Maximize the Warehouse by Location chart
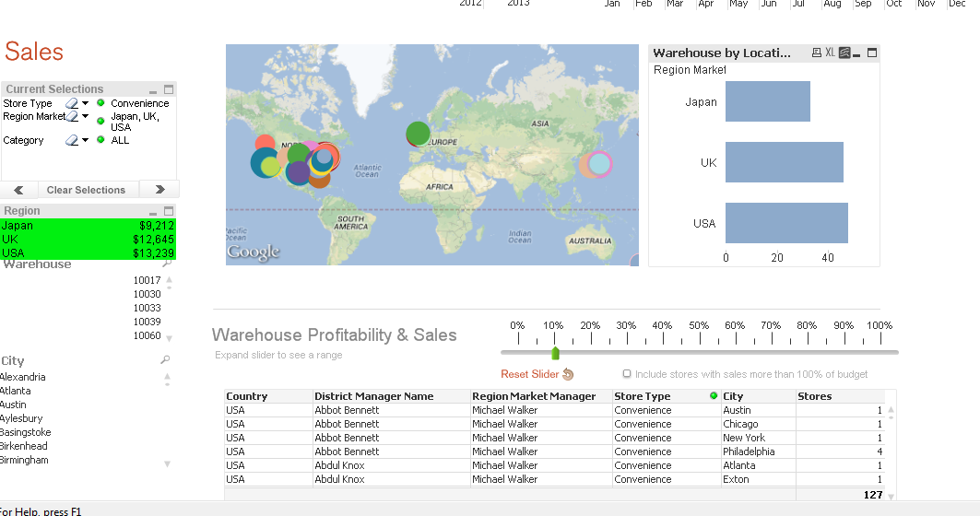Image resolution: width=980 pixels, height=516 pixels. tap(872, 53)
